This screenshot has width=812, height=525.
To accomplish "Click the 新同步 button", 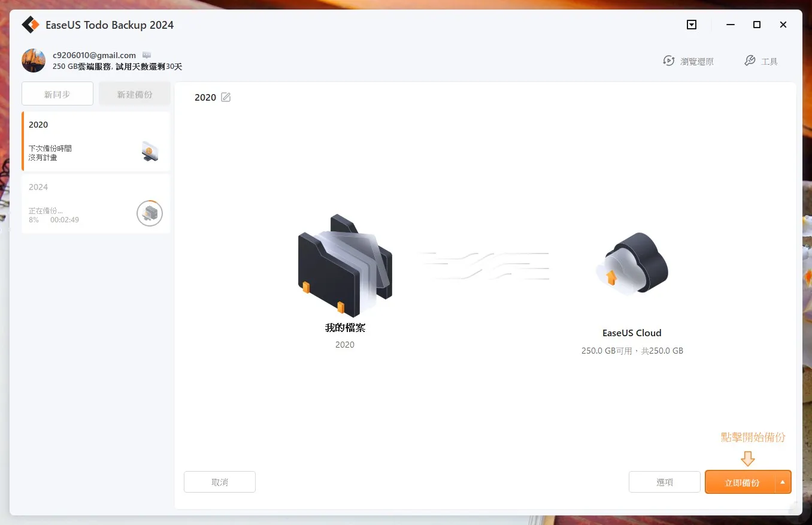I will (x=57, y=94).
